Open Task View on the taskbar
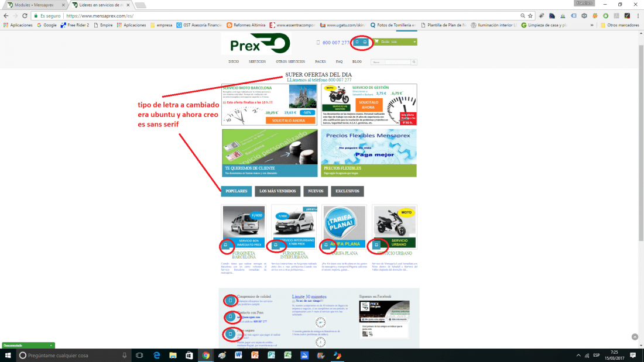The image size is (644, 362). [139, 356]
